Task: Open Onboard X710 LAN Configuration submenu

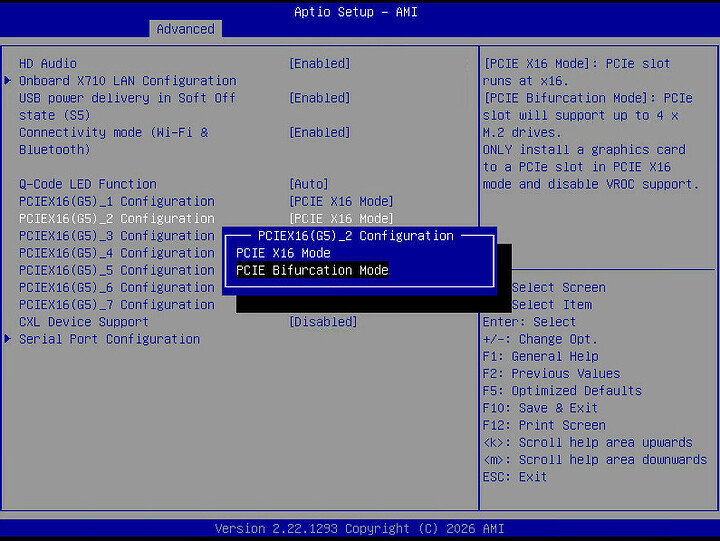Action: click(x=128, y=81)
